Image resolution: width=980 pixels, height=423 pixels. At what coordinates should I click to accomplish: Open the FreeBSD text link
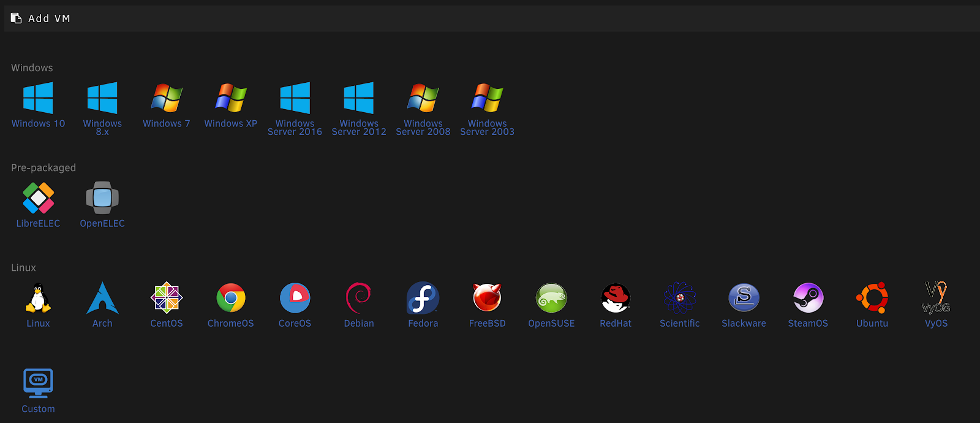(488, 323)
